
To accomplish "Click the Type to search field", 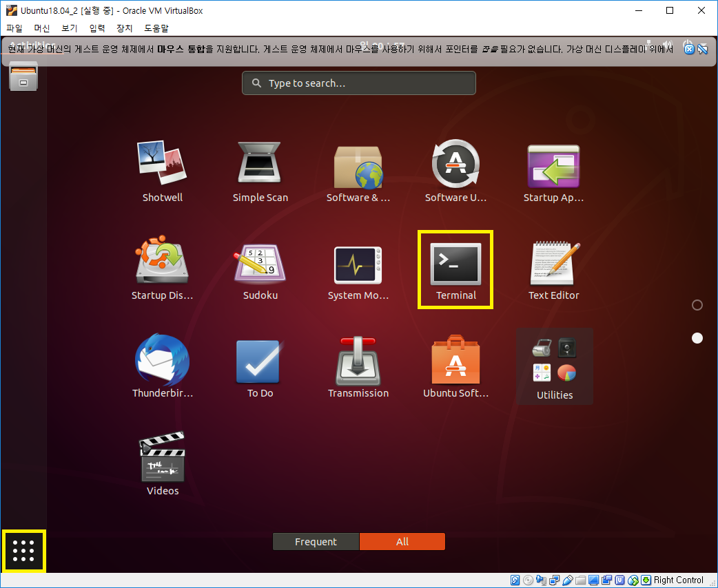I will point(358,83).
